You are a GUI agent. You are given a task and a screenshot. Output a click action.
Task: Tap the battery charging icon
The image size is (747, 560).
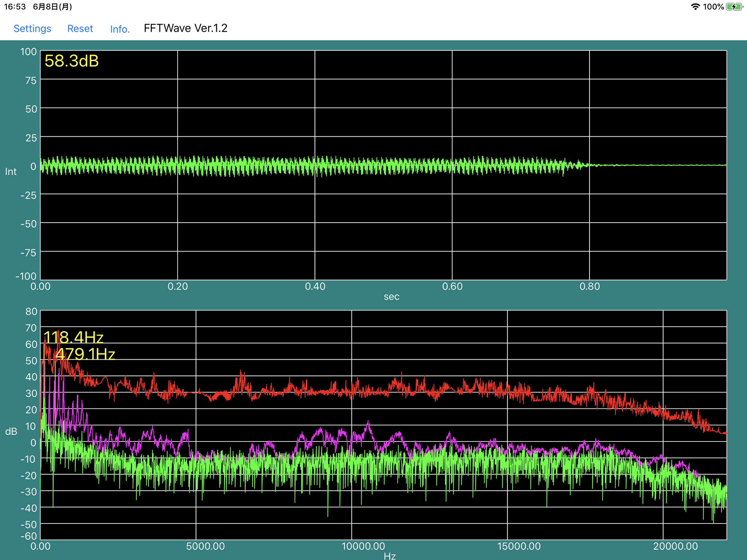734,7
